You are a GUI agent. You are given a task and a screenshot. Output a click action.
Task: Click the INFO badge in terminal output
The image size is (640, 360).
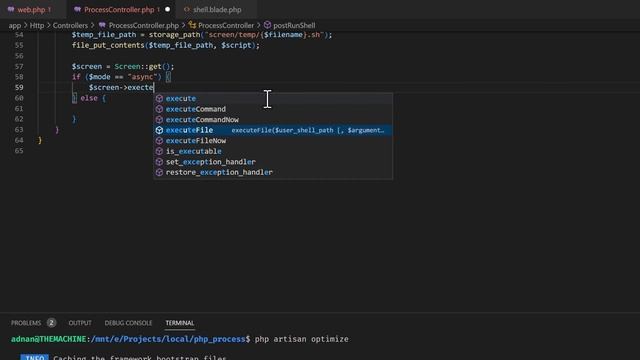pyautogui.click(x=35, y=357)
